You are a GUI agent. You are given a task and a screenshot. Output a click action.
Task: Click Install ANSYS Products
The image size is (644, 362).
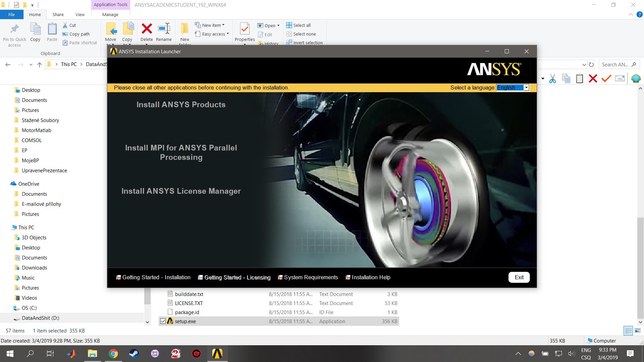[x=181, y=105]
